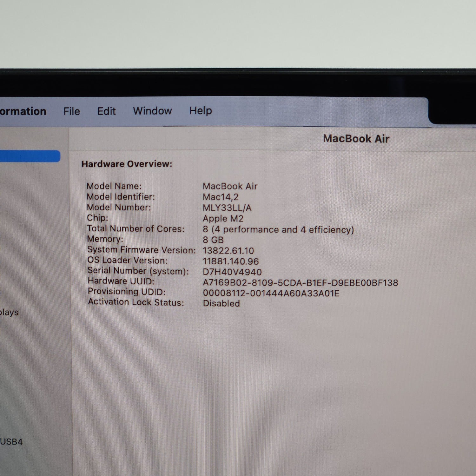The image size is (476, 476).
Task: Open the Edit menu
Action: click(106, 111)
